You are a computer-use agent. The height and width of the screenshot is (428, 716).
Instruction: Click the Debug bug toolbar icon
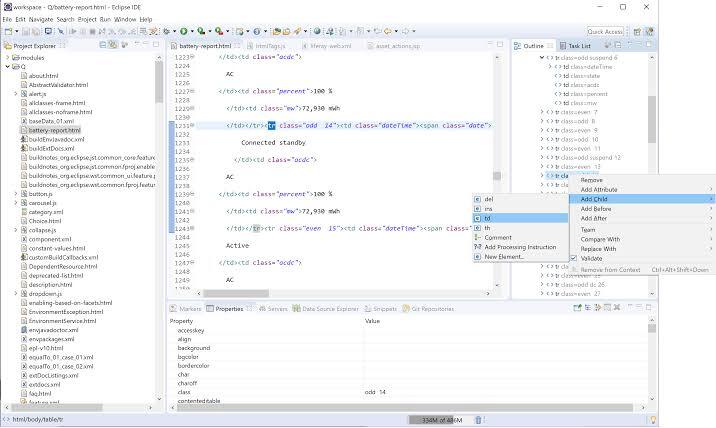pyautogui.click(x=167, y=32)
